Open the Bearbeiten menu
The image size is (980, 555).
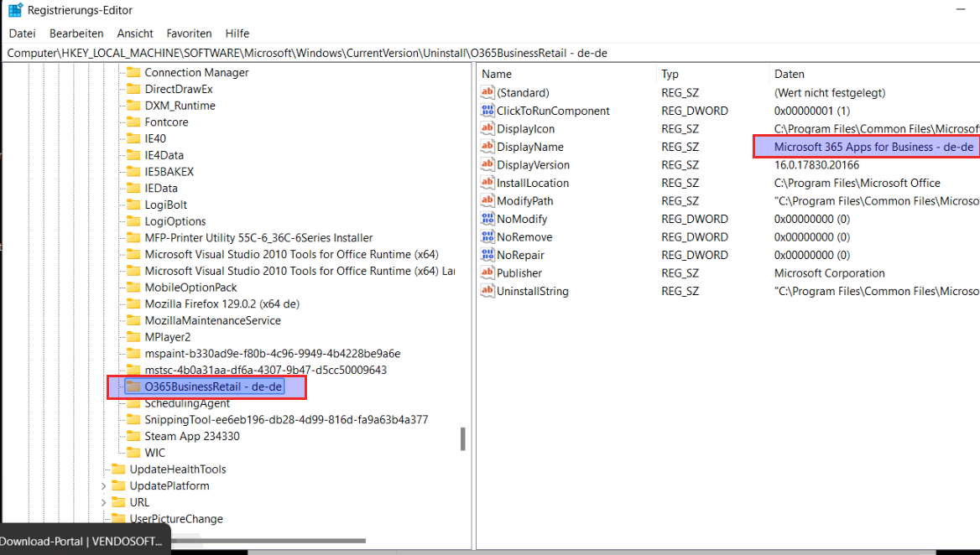click(76, 34)
